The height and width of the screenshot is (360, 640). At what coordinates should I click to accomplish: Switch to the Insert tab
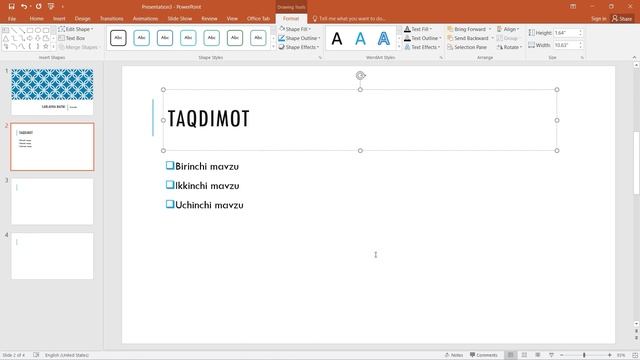(x=59, y=18)
